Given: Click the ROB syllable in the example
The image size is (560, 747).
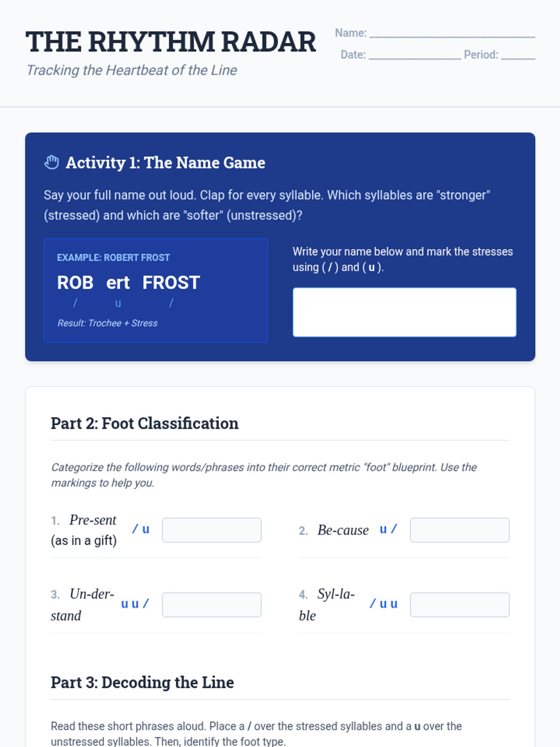Looking at the screenshot, I should click(x=75, y=282).
